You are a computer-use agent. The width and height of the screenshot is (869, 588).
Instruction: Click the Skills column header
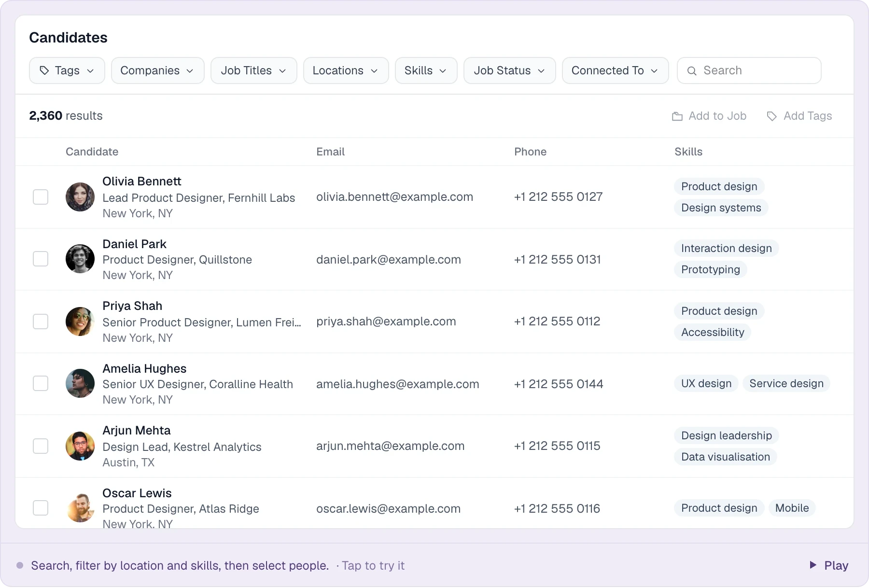pos(688,152)
